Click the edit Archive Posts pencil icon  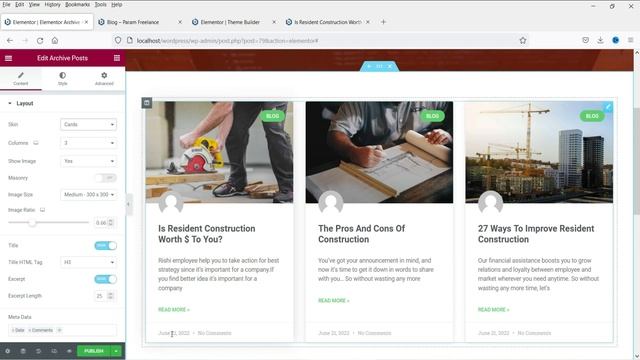click(x=608, y=107)
